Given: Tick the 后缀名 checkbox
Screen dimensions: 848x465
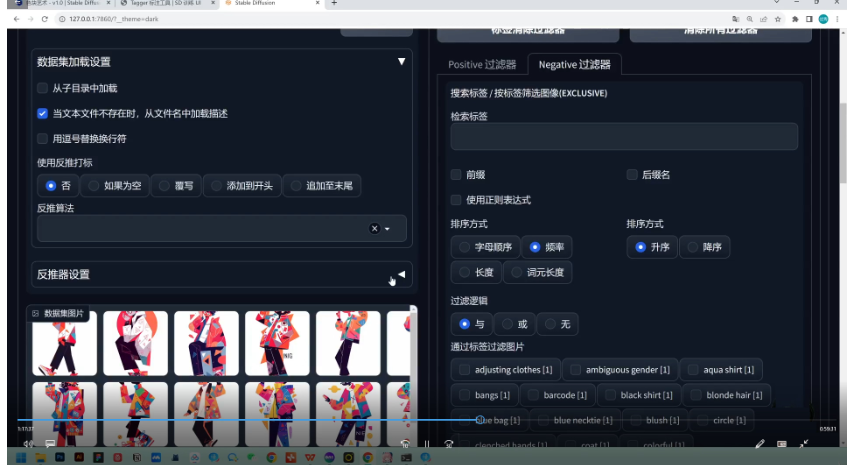Looking at the screenshot, I should [x=632, y=175].
